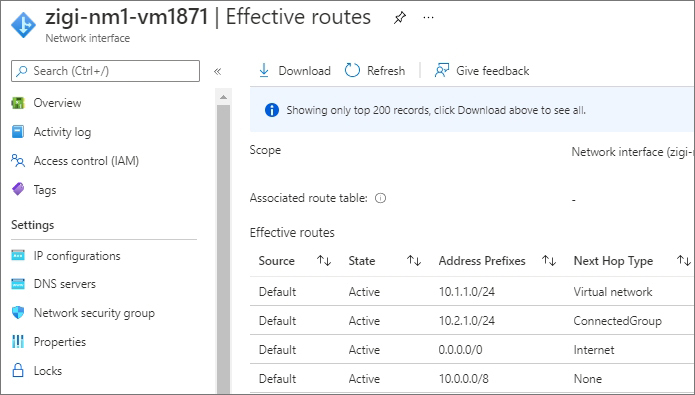Screen dimensions: 695x395
Task: Click Active state in 10.1.1.0/24 row
Action: point(364,292)
